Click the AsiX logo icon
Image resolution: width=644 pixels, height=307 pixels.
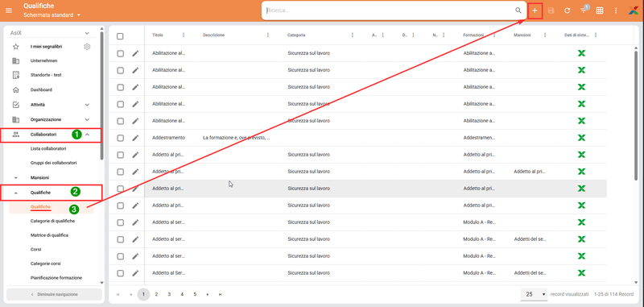[x=634, y=10]
